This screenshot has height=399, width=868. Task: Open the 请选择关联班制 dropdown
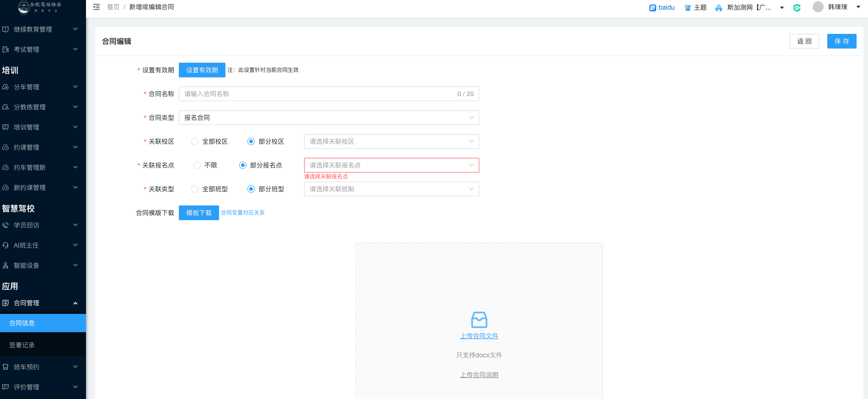391,189
